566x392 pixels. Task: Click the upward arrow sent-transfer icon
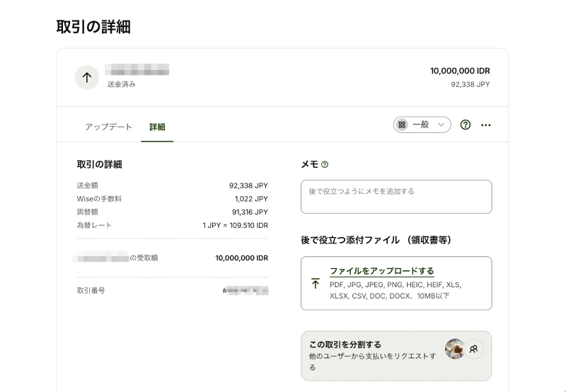pos(86,77)
